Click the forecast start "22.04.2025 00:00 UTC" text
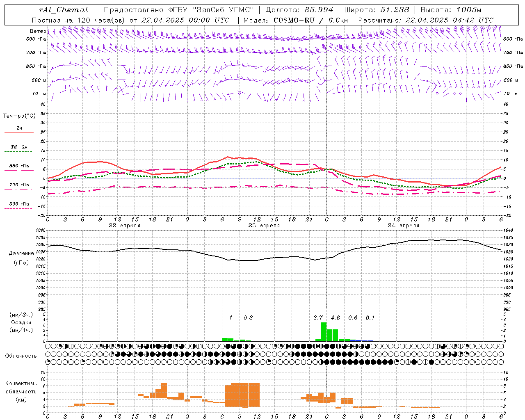525x420 pixels. (x=185, y=20)
